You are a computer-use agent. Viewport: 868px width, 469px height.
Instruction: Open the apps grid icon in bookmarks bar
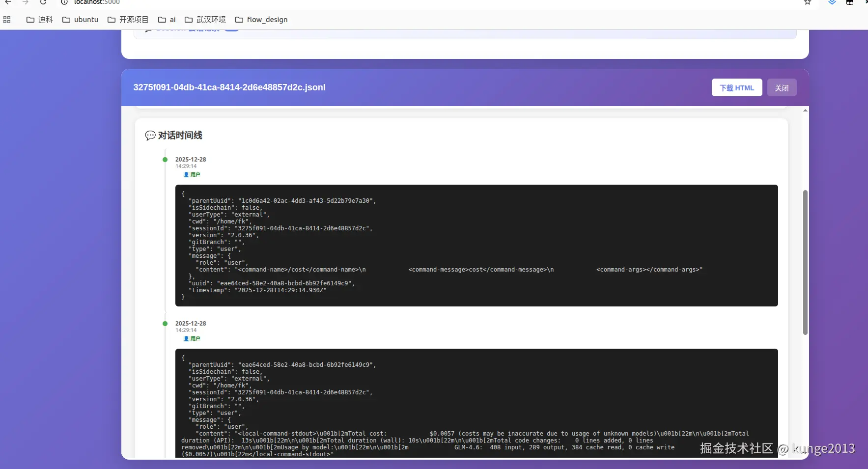pyautogui.click(x=7, y=20)
